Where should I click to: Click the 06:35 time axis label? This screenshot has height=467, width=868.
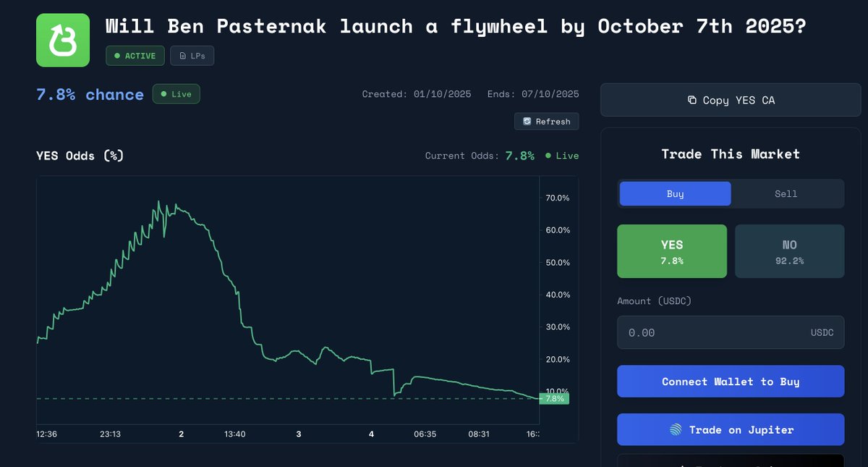coord(425,434)
